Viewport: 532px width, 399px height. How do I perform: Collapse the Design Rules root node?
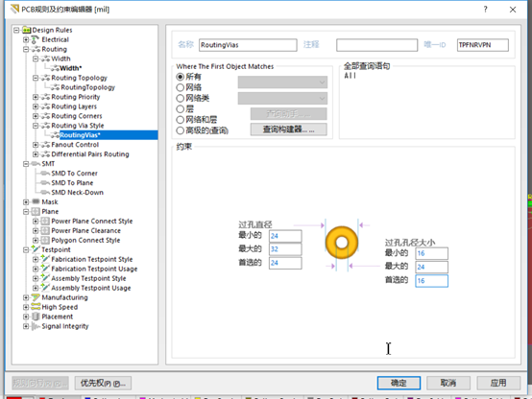coord(16,30)
